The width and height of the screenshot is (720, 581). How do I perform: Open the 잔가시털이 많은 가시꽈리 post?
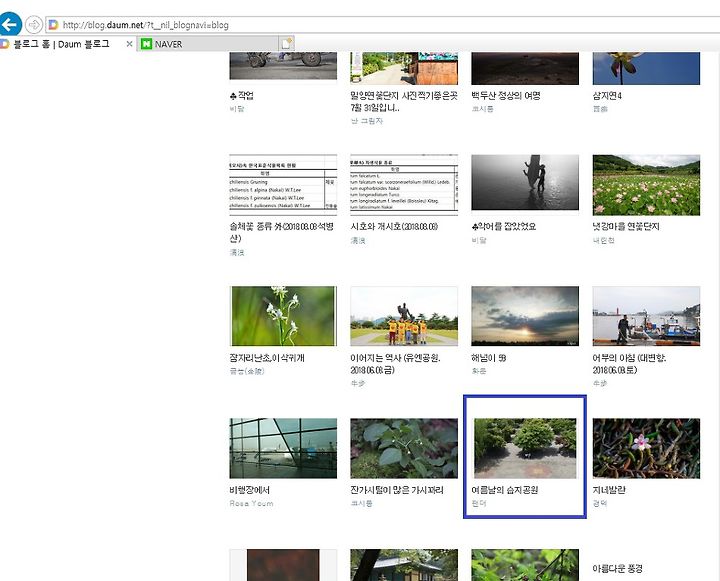pos(397,490)
